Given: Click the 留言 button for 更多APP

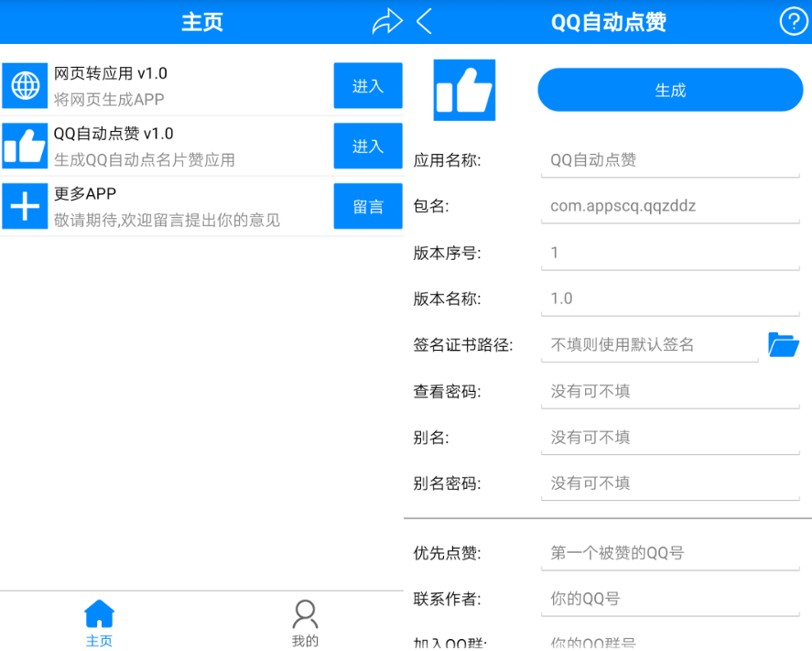Looking at the screenshot, I should click(368, 206).
